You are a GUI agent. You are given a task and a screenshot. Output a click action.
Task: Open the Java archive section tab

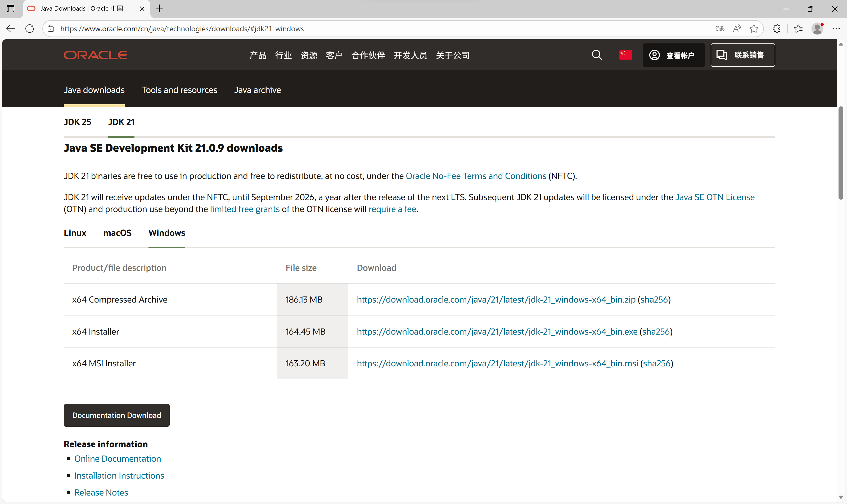pyautogui.click(x=258, y=90)
